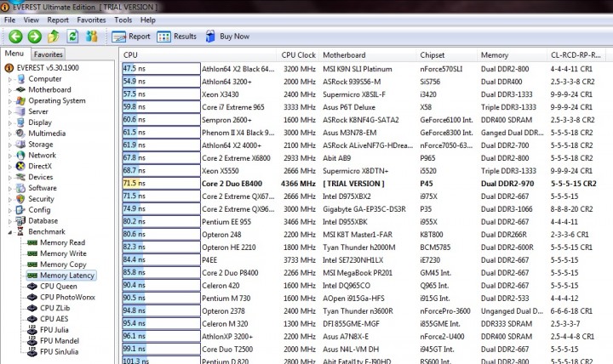613x364 pixels.
Task: Select the Database tree icon
Action: pos(20,221)
